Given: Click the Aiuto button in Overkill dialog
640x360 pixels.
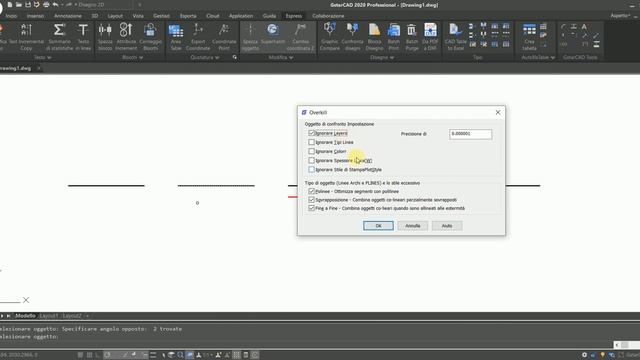Looking at the screenshot, I should click(x=447, y=226).
